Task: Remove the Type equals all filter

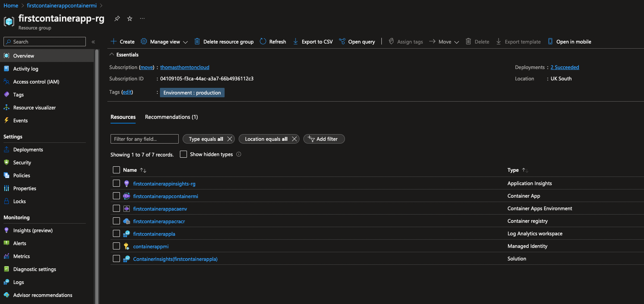Action: click(230, 139)
